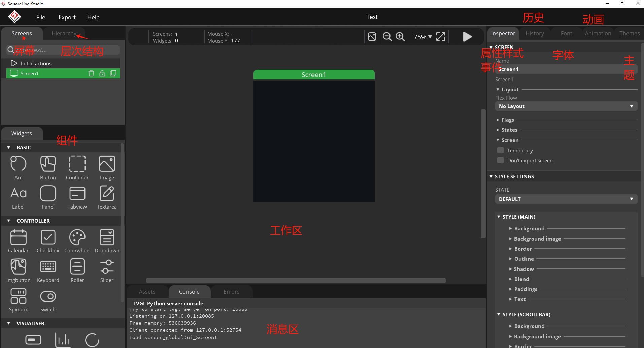This screenshot has width=644, height=348.
Task: Switch to the Themes tab
Action: pyautogui.click(x=630, y=33)
